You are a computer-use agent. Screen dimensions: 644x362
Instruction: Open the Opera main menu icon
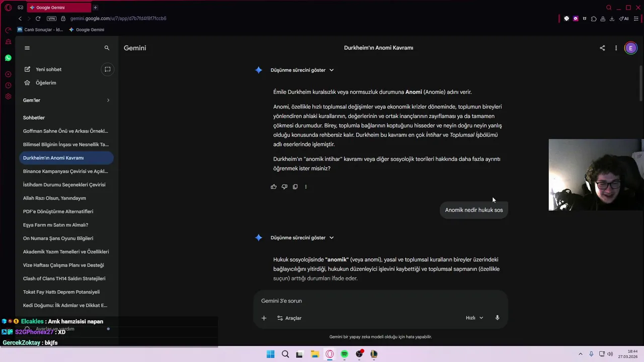tap(8, 8)
